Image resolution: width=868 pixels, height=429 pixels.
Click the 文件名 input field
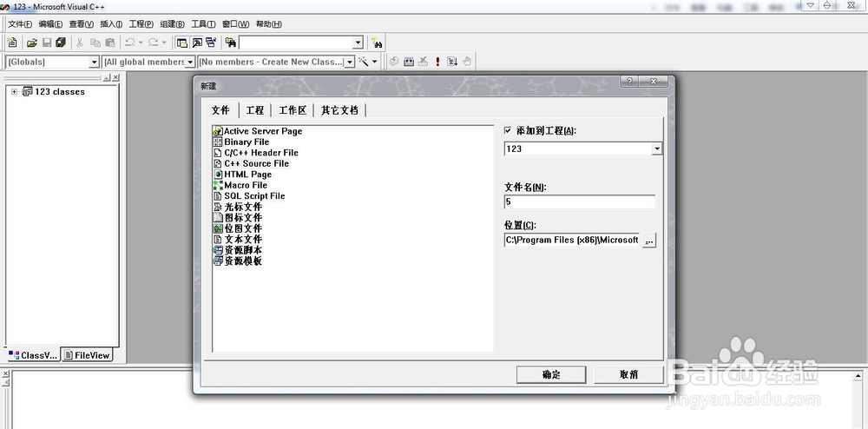[x=580, y=202]
